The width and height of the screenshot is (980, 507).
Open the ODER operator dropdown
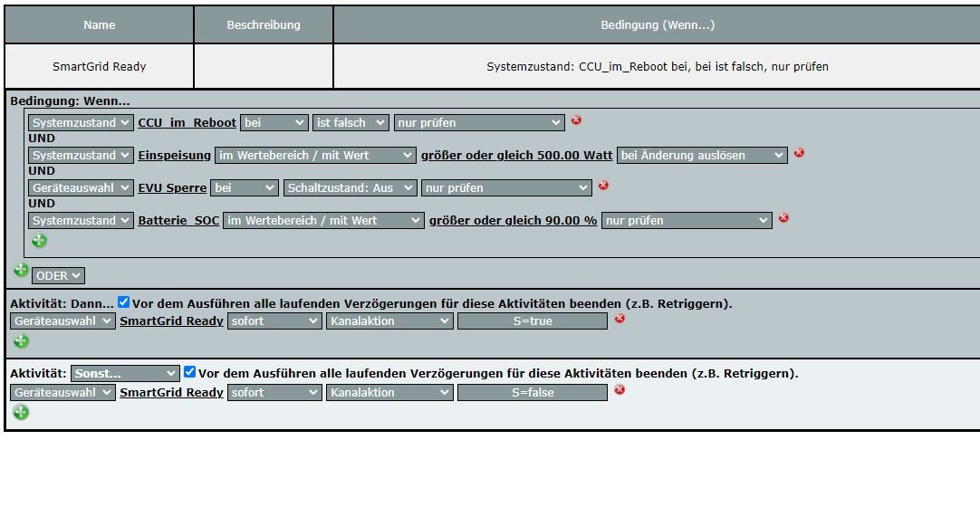[x=58, y=275]
